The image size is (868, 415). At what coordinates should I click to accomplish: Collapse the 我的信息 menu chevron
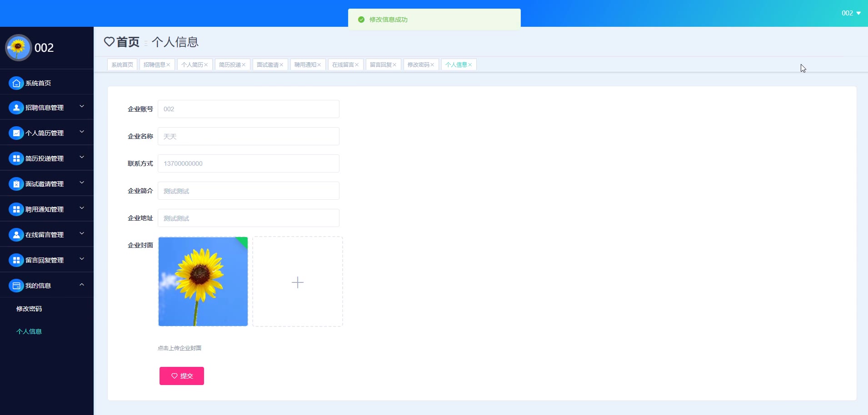82,285
